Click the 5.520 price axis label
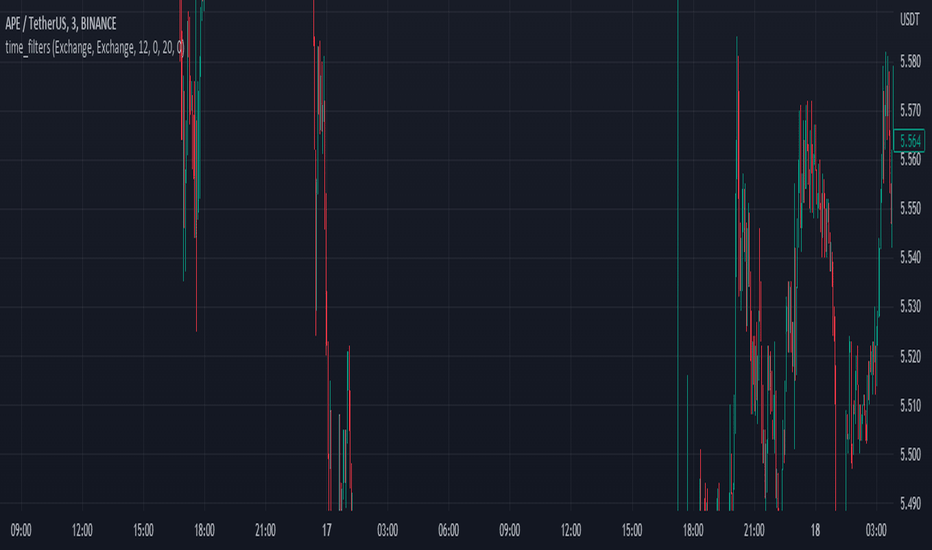Image resolution: width=932 pixels, height=550 pixels. coord(910,357)
